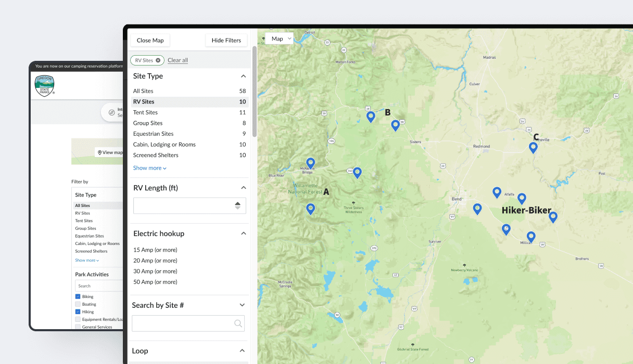Select the map pin next to Alfalfa label

tap(497, 193)
